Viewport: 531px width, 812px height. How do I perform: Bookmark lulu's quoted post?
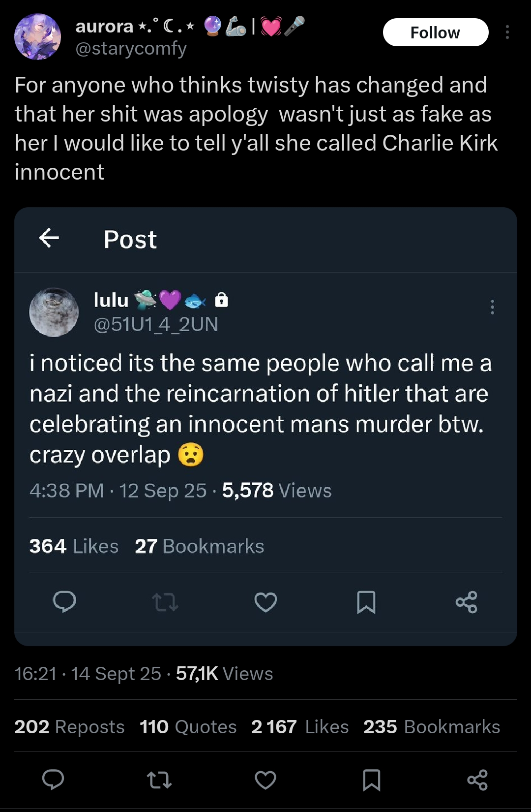coord(366,602)
